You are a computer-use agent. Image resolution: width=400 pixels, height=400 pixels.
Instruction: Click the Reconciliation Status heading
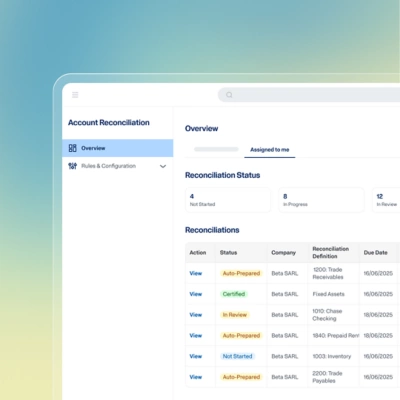tap(223, 175)
